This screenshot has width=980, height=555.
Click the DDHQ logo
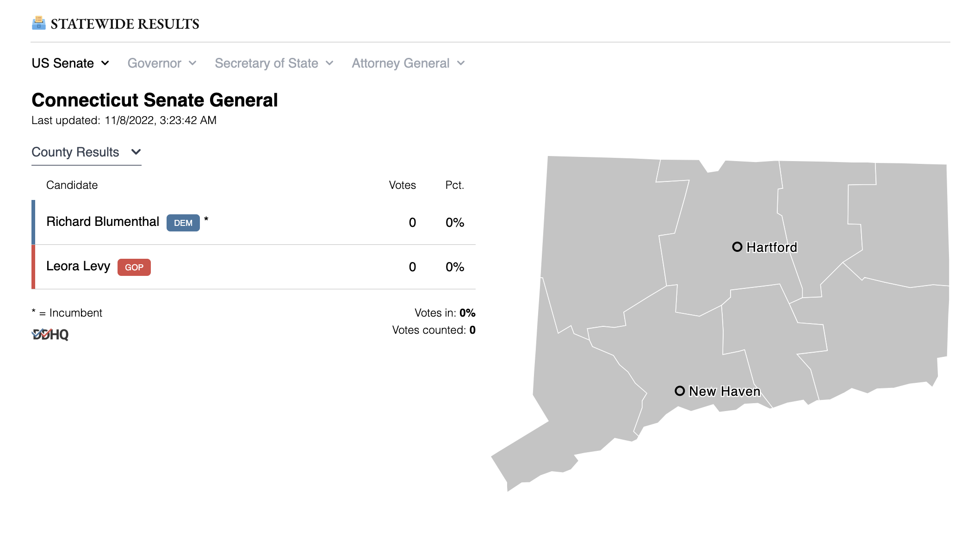pyautogui.click(x=50, y=334)
